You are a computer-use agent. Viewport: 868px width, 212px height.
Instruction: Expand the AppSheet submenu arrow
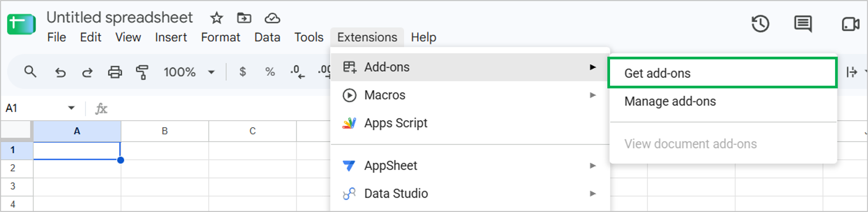coord(593,166)
